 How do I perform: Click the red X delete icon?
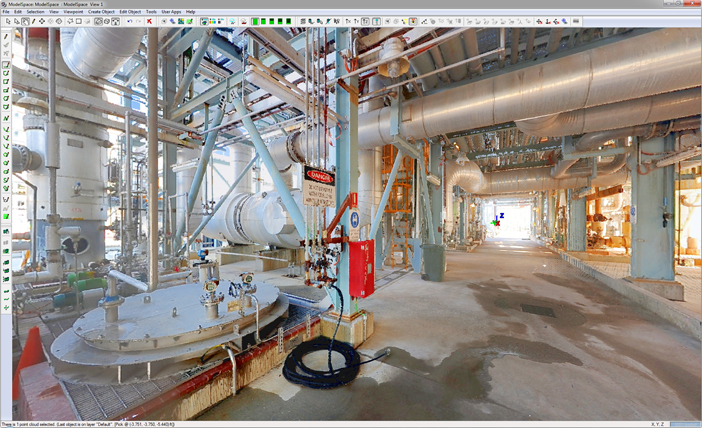click(x=150, y=20)
